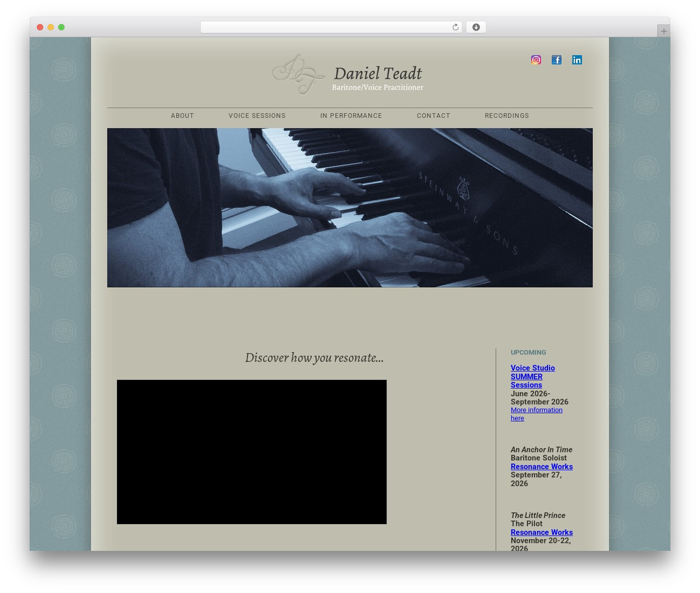The image size is (700, 593).
Task: Minimize the window with the yellow button
Action: coord(50,27)
